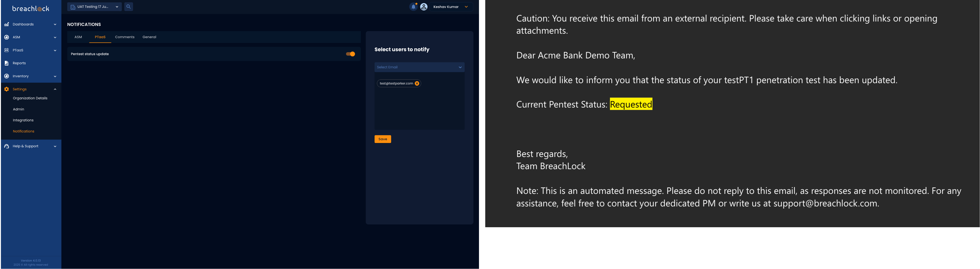
Task: Click the Help & Support headset icon
Action: tap(6, 146)
